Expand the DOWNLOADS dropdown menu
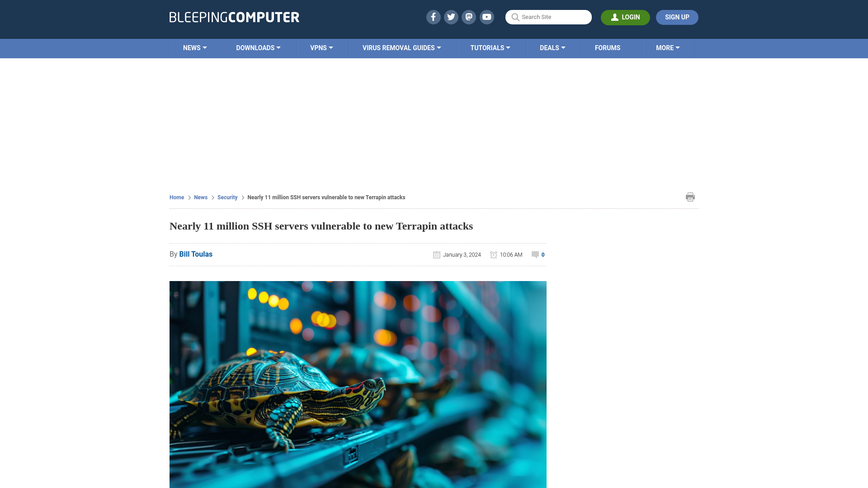The height and width of the screenshot is (488, 868). 258,48
